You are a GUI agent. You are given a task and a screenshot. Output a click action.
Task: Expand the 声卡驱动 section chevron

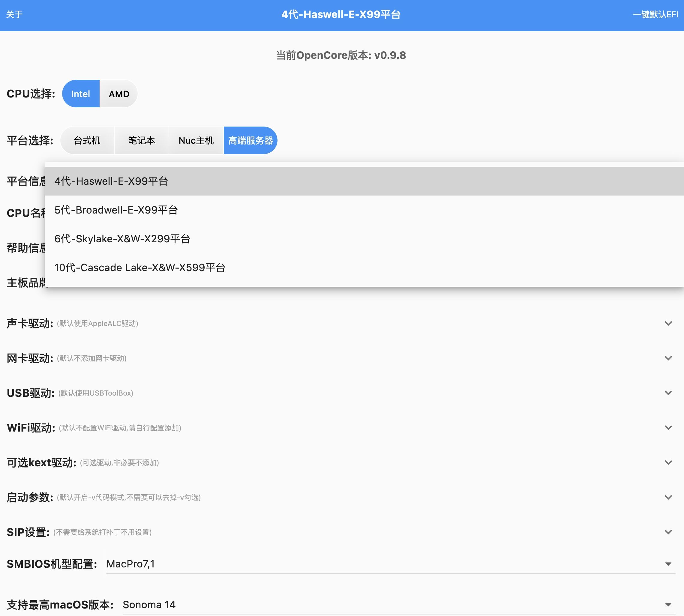click(x=668, y=323)
